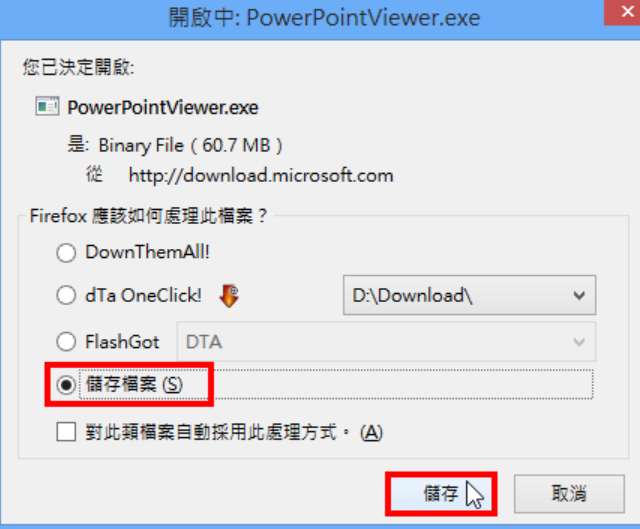The image size is (640, 529).
Task: Select the DownThemAll! radio button
Action: [x=66, y=252]
